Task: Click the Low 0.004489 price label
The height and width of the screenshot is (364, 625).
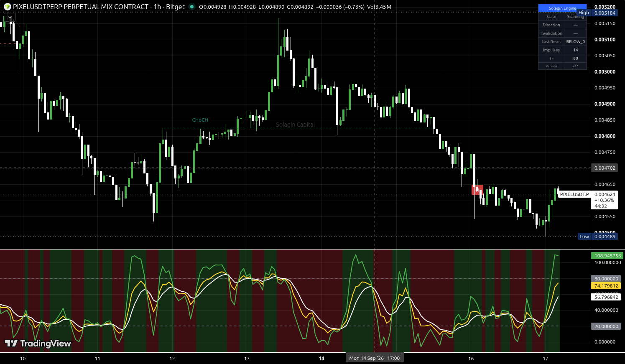Action: pyautogui.click(x=597, y=237)
